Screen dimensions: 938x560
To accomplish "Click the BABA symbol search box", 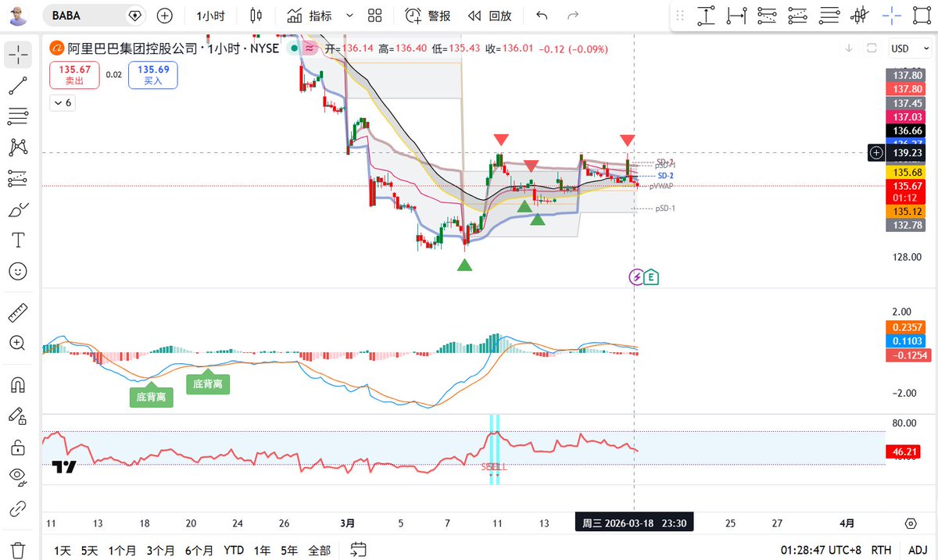I will coord(94,16).
